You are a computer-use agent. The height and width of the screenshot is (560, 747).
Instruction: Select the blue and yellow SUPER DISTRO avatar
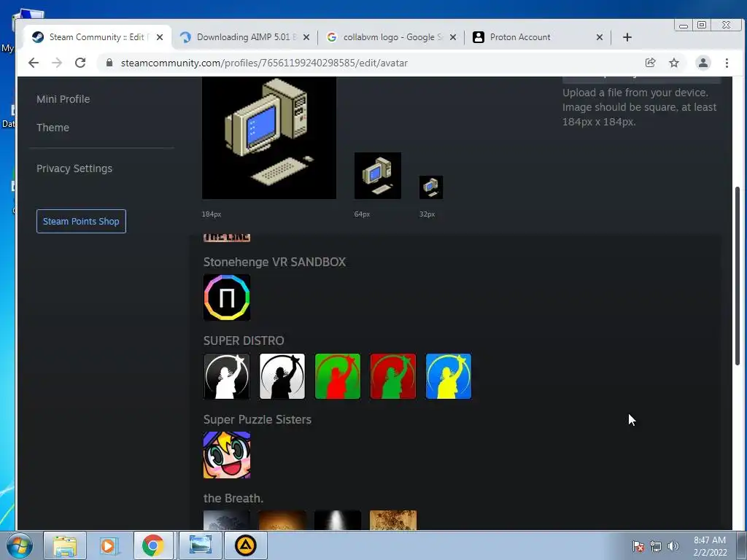click(449, 376)
